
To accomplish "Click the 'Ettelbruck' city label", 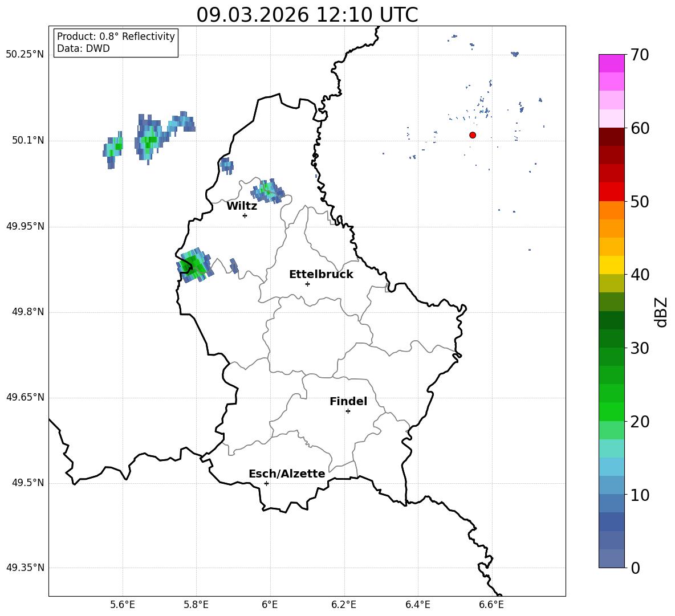I will coord(321,275).
